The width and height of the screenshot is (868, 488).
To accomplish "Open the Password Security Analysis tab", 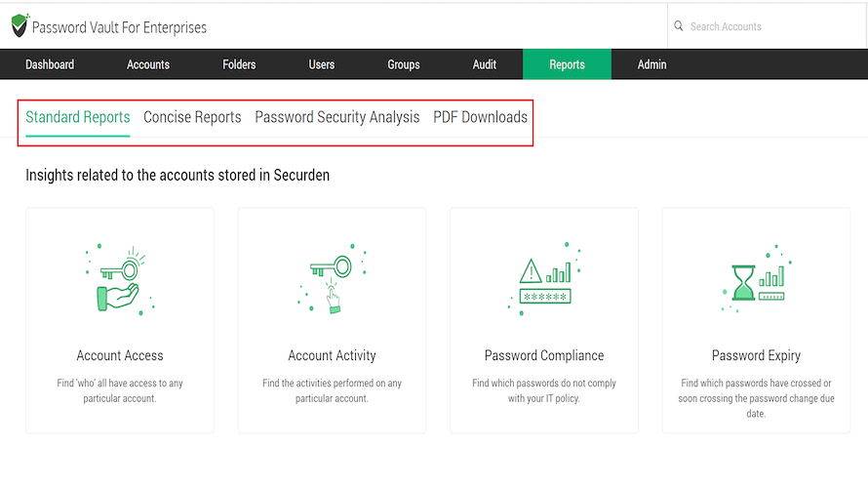I will pos(337,117).
